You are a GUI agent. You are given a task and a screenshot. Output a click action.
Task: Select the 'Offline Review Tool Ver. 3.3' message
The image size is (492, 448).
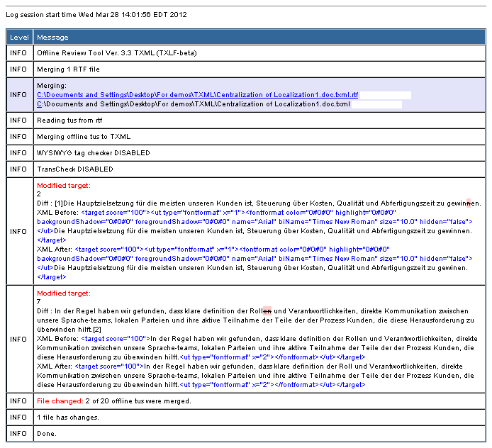[117, 53]
